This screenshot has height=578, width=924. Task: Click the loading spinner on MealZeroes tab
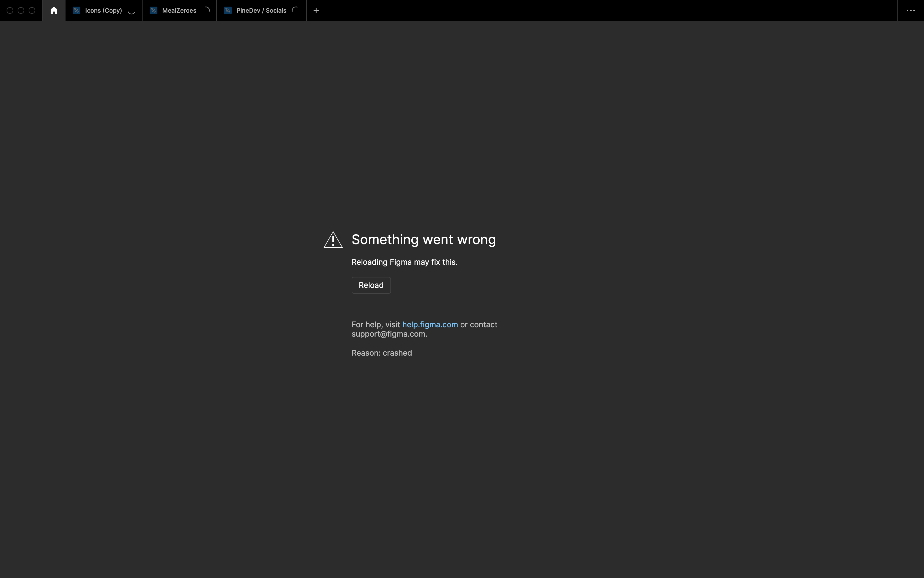[207, 10]
